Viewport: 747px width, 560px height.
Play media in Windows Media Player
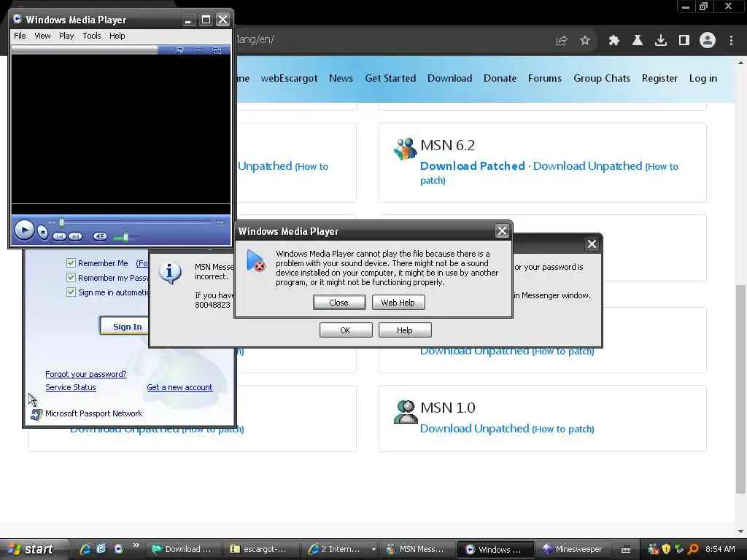(24, 230)
